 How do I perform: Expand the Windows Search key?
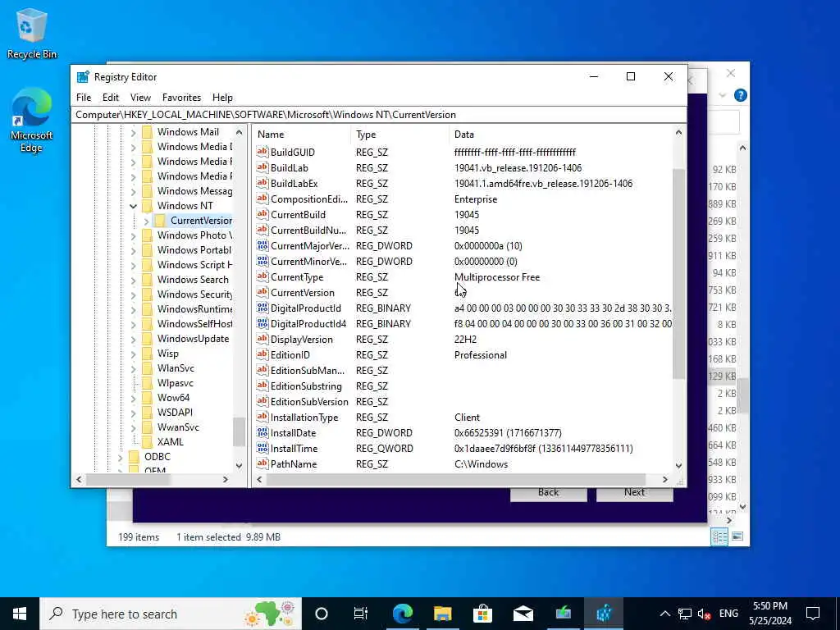click(133, 280)
